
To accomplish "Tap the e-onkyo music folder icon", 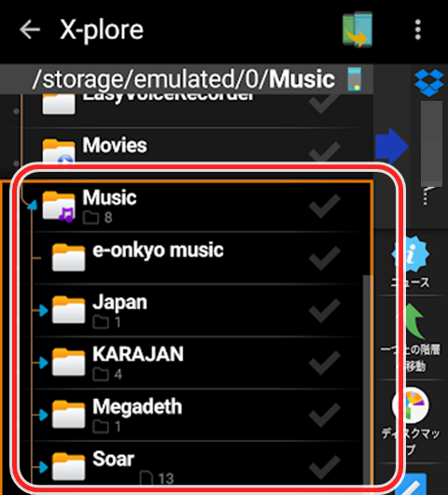I will coord(68,257).
